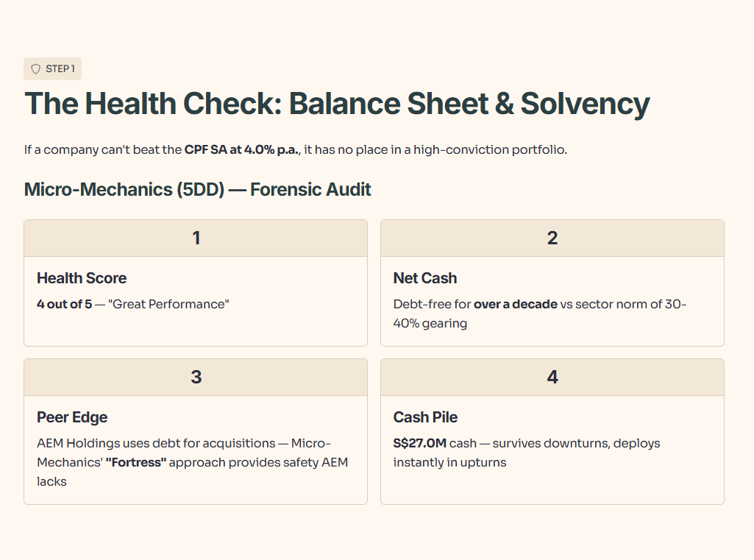754x560 pixels.
Task: Click the "Great Performance" quote text
Action: 168,304
